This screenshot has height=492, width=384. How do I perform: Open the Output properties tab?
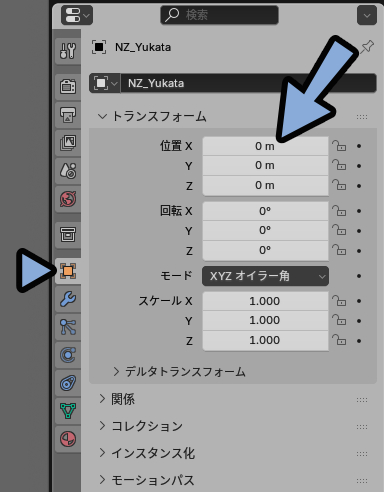pos(68,115)
